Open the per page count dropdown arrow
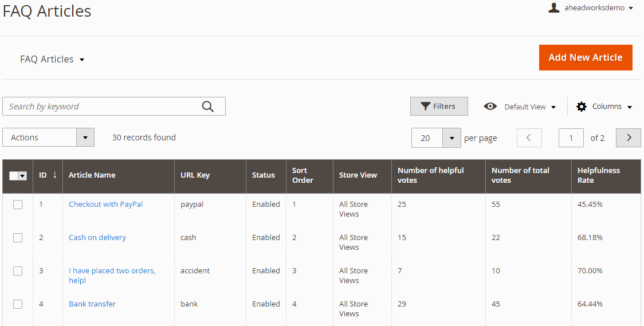Viewport: 644px width, 326px height. (452, 138)
